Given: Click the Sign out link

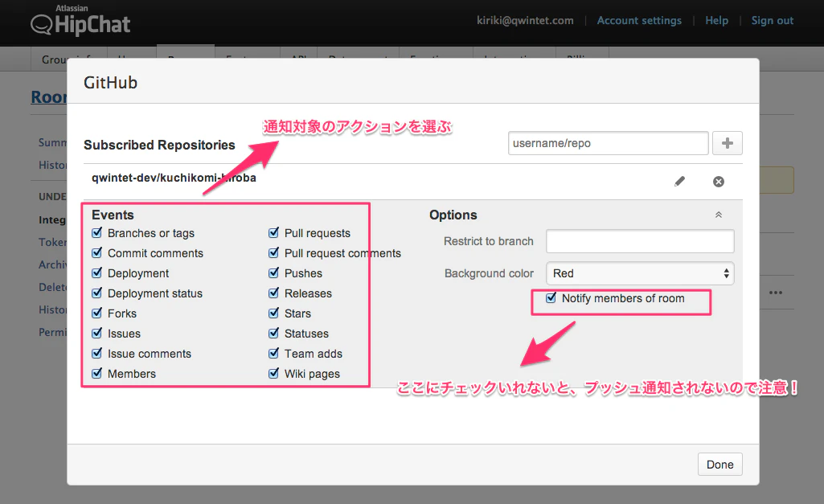Looking at the screenshot, I should [x=772, y=20].
